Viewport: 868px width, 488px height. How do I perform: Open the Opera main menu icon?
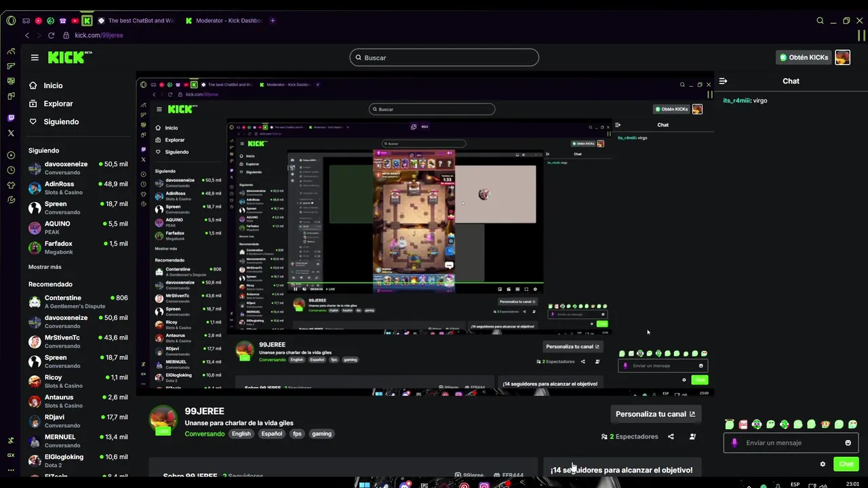11,20
